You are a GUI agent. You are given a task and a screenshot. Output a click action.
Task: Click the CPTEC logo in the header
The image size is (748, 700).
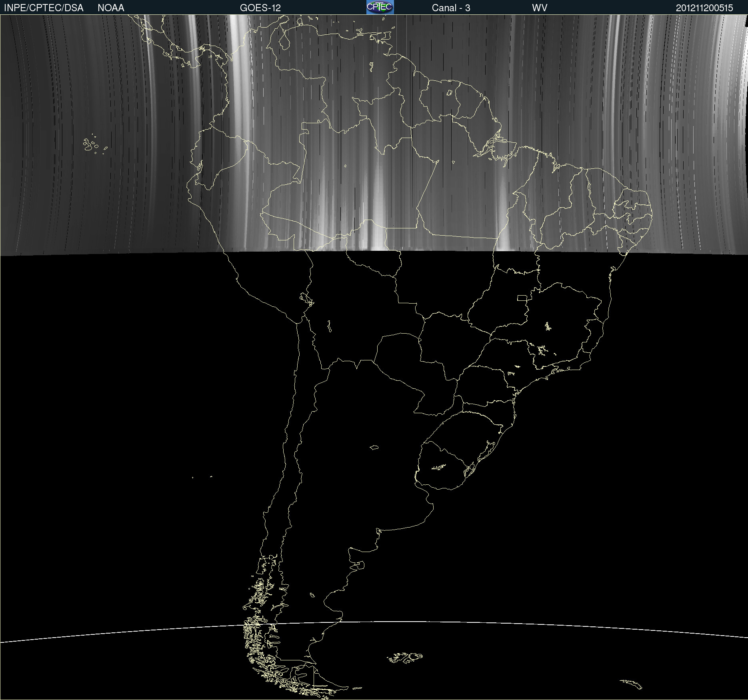[x=380, y=7]
